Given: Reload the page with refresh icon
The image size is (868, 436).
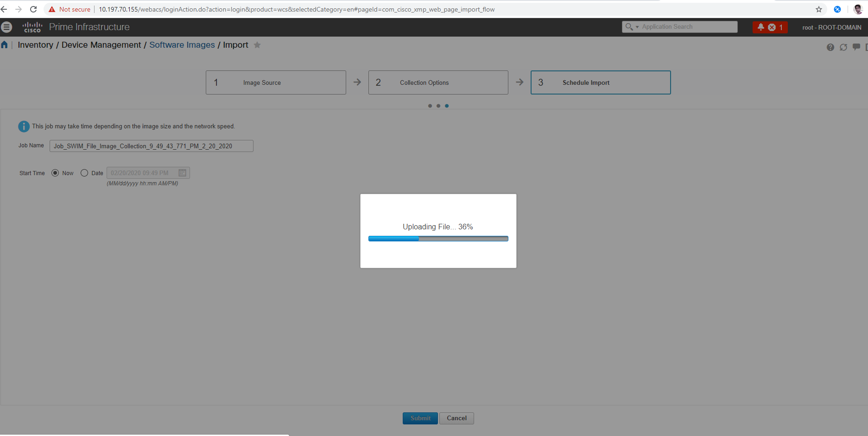Looking at the screenshot, I should click(33, 9).
